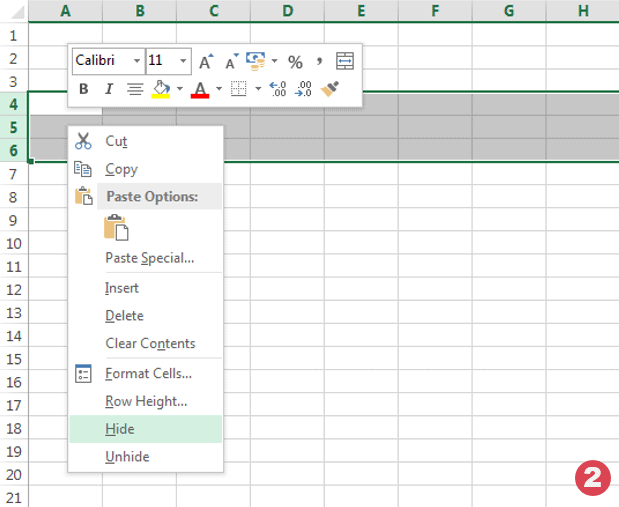
Task: Click the Increase Decimal icon
Action: coord(278,89)
